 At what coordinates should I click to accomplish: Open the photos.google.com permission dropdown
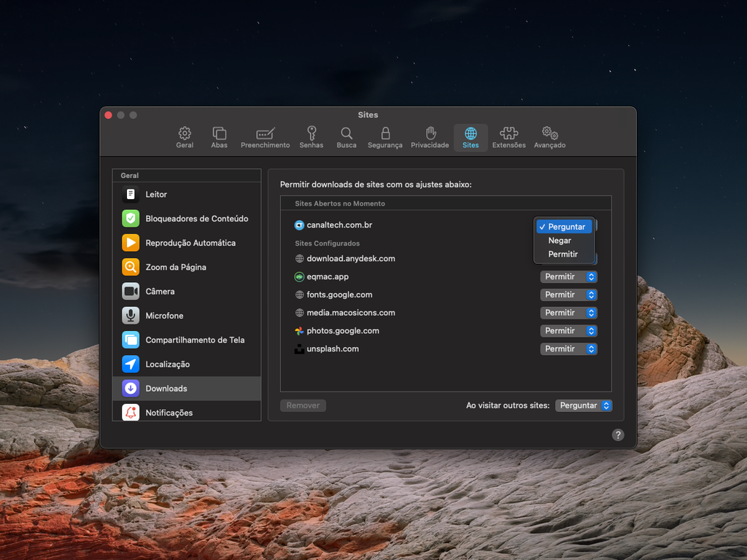tap(568, 331)
